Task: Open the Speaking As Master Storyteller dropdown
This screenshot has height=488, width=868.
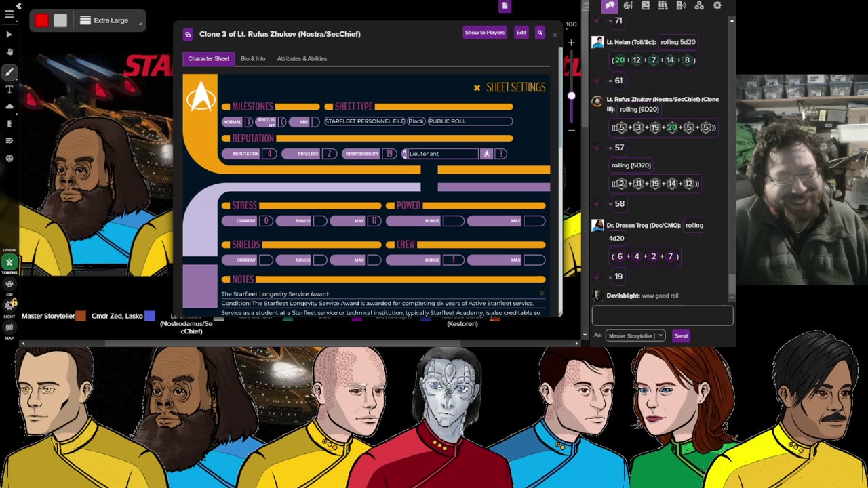Action: (635, 336)
